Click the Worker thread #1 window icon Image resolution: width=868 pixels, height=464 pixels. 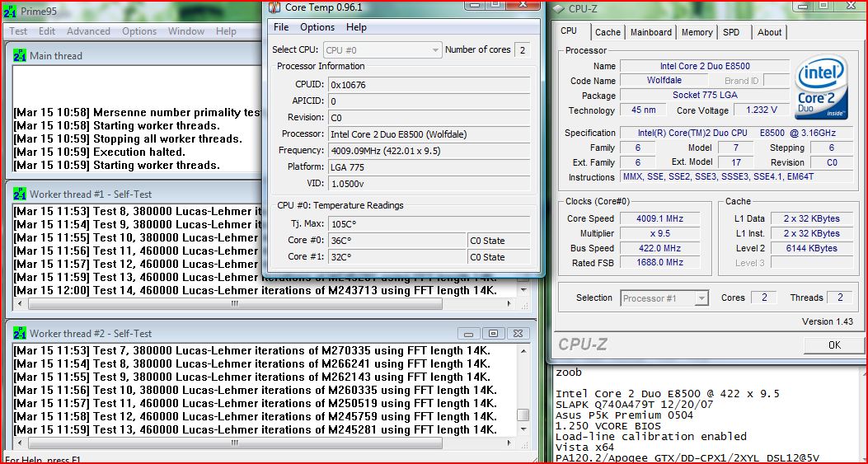20,194
